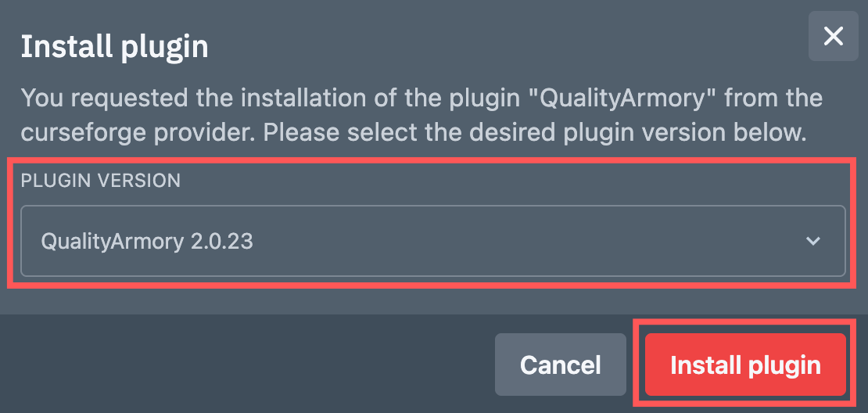
Task: Click the X icon at top right
Action: [x=834, y=36]
